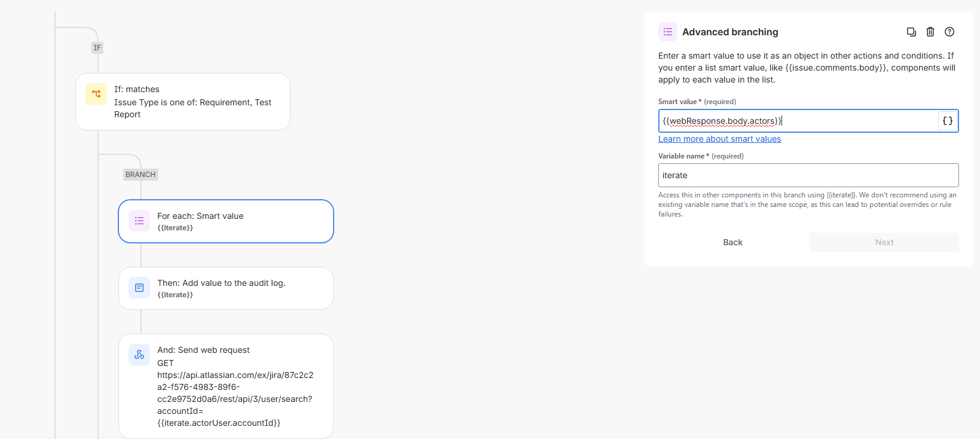Click the Back button
Screen dimensions: 980x439
pyautogui.click(x=732, y=242)
